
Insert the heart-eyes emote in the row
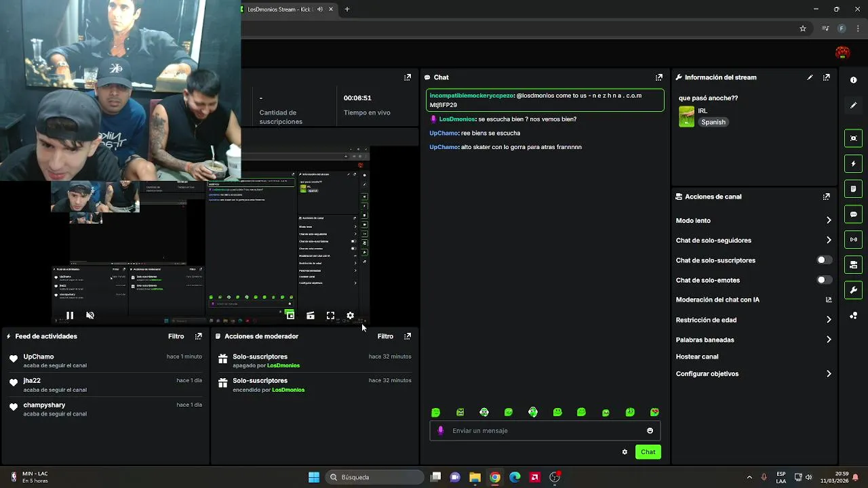[654, 412]
